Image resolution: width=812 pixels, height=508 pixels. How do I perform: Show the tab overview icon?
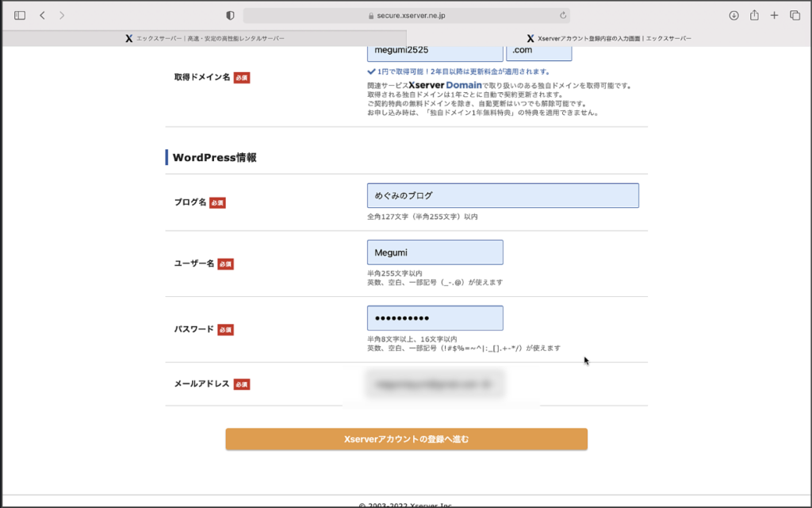coord(795,16)
